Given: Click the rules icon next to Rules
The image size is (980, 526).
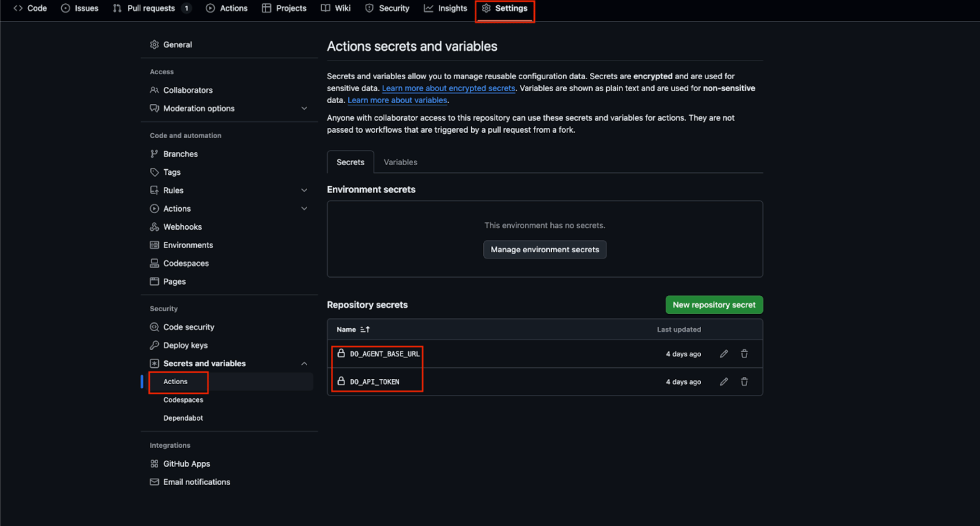Looking at the screenshot, I should 154,190.
